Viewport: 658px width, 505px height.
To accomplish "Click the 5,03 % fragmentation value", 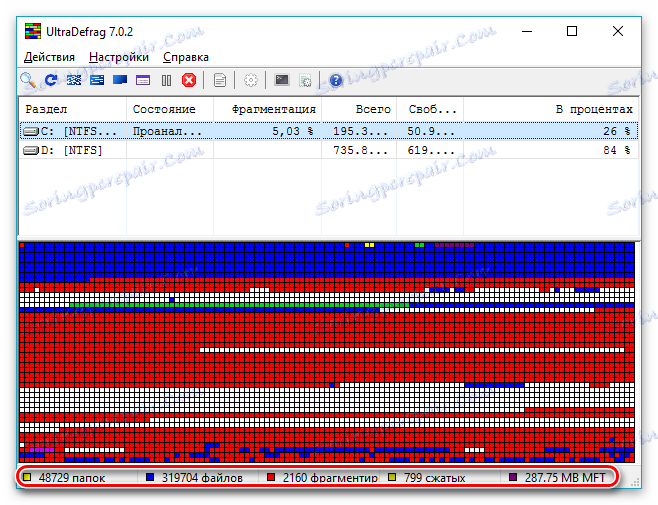I will (x=292, y=131).
